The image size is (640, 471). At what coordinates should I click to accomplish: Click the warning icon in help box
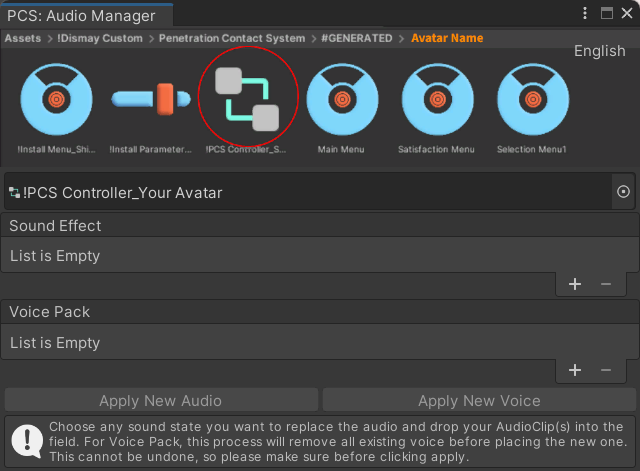click(27, 441)
